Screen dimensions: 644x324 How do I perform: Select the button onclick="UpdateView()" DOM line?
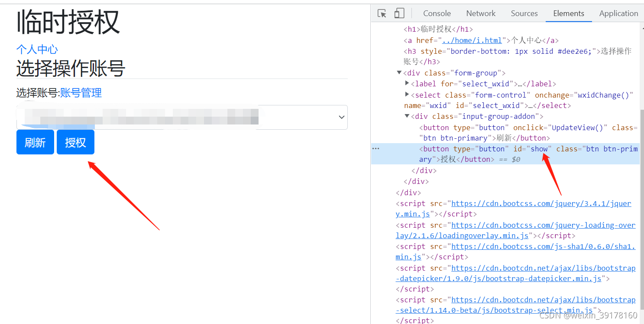[x=528, y=133]
